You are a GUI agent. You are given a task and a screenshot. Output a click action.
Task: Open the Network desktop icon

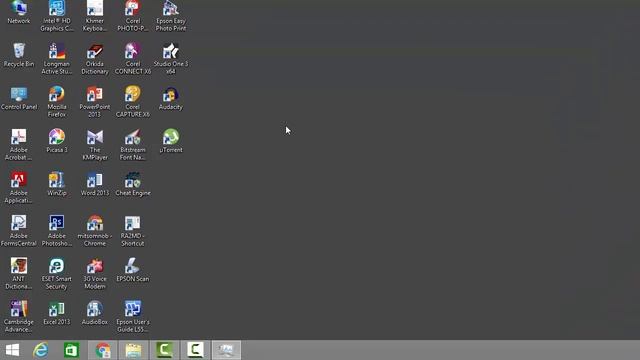(19, 12)
